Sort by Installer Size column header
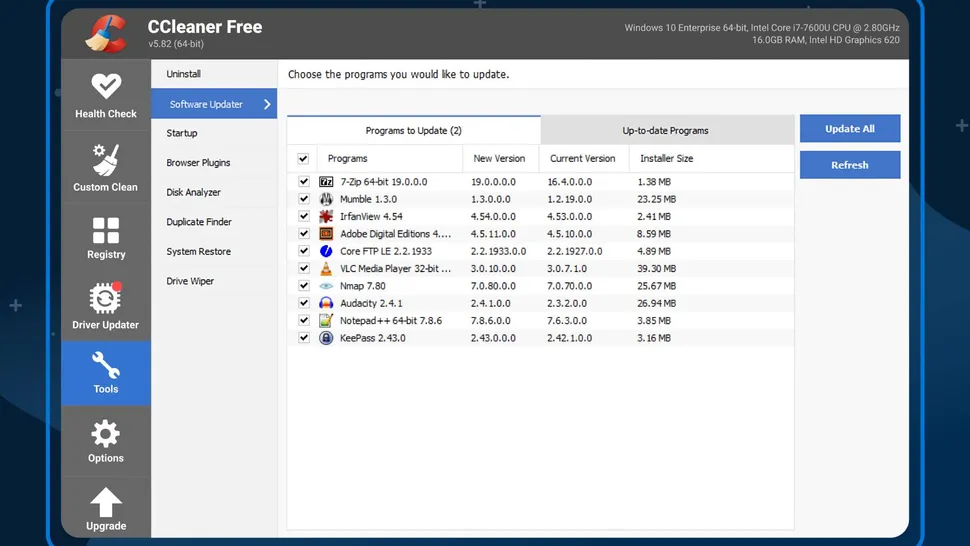 click(x=666, y=159)
